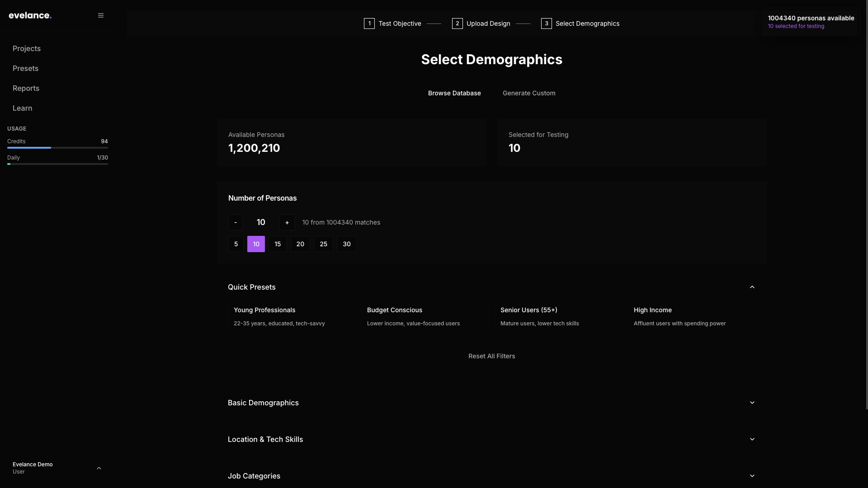This screenshot has height=488, width=868.
Task: Select the Senior Users (55+) preset
Action: point(558,316)
